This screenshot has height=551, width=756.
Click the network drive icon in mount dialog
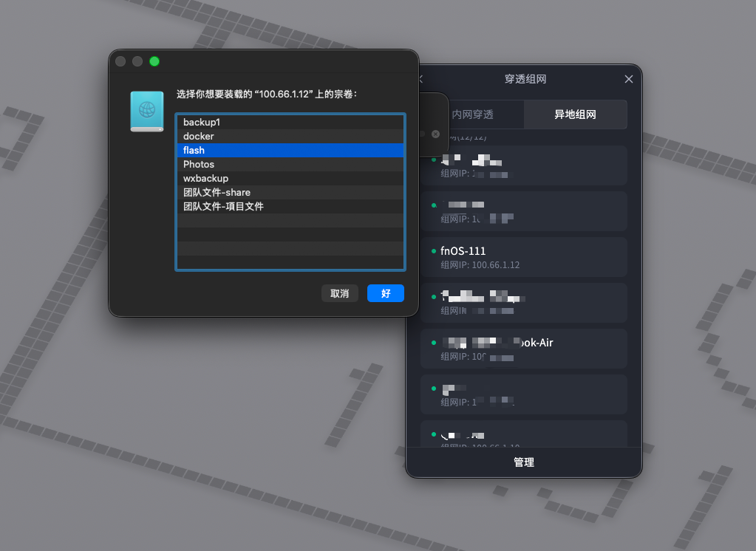click(x=146, y=110)
